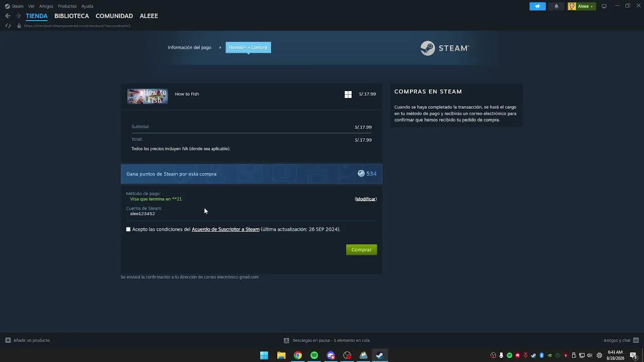Image resolution: width=644 pixels, height=362 pixels.
Task: Open the Windows notification center icon
Action: coord(633,355)
